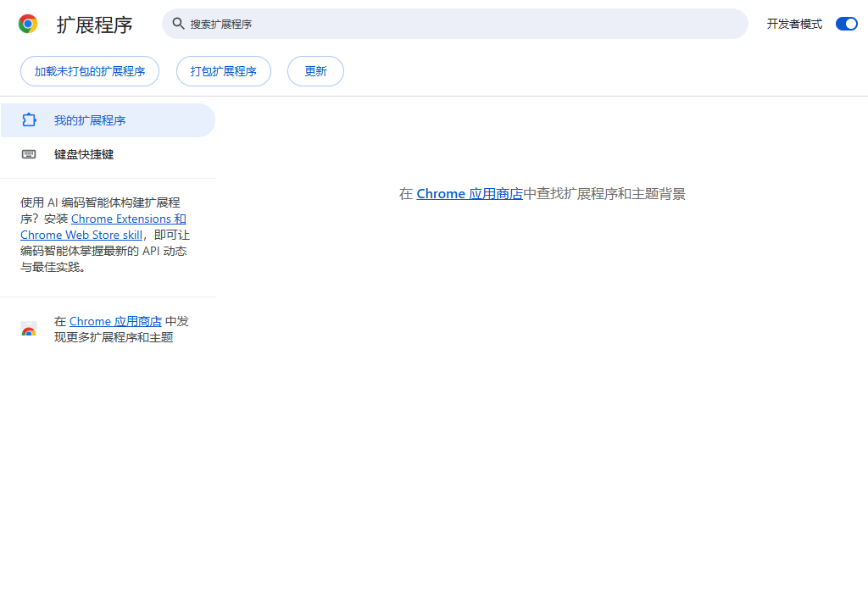The image size is (868, 610).
Task: Click the Chrome logo icon beside 扩展程序
Action: 28,24
